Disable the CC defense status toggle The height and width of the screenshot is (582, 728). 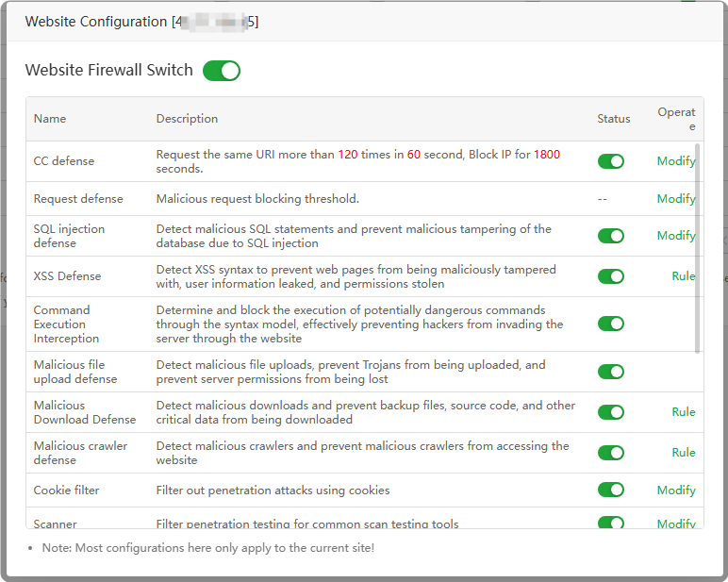click(611, 161)
